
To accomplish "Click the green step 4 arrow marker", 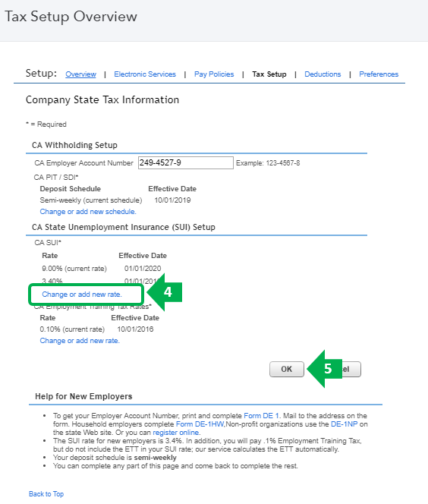I will 165,292.
